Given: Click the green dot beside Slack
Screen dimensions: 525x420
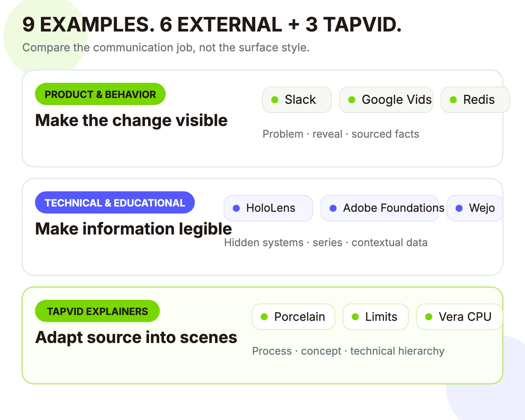Looking at the screenshot, I should [275, 100].
